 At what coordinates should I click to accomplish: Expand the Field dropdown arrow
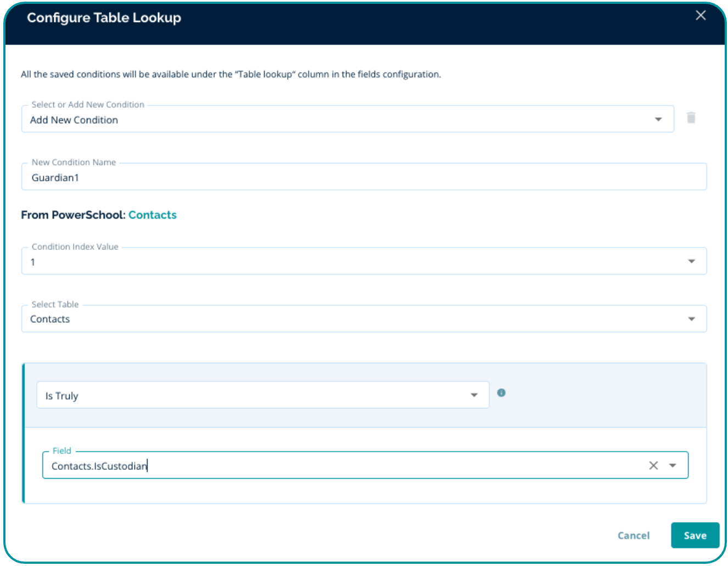coord(673,466)
